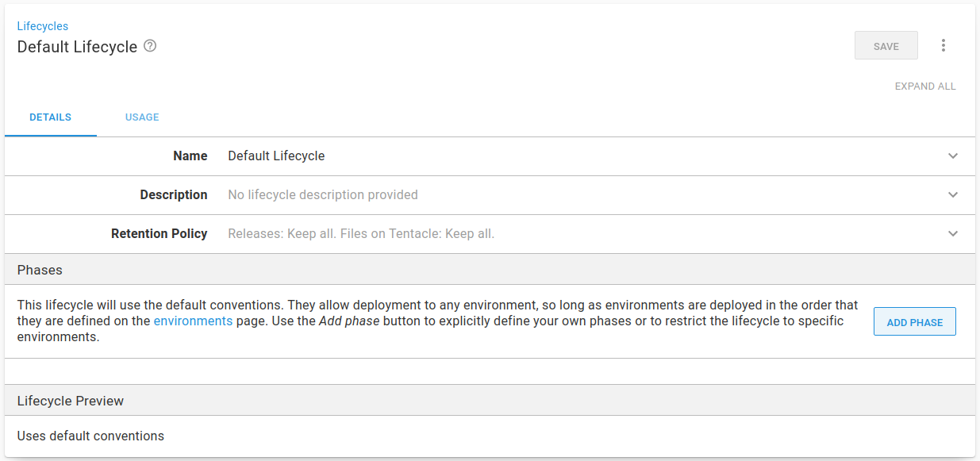The width and height of the screenshot is (980, 461).
Task: Click the Default Lifecycle page title
Action: (76, 47)
